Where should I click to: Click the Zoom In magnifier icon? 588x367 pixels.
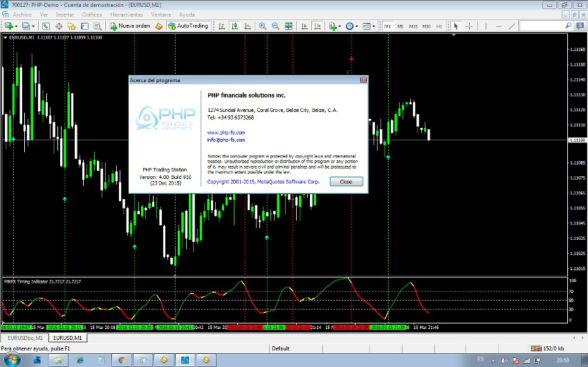coord(262,26)
